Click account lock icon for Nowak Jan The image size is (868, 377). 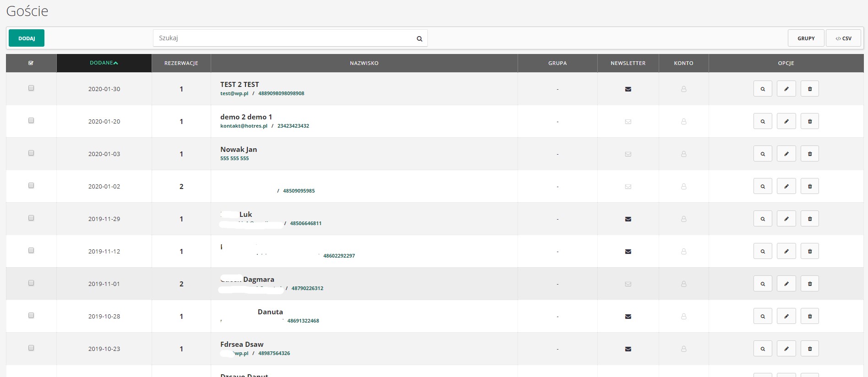tap(683, 154)
